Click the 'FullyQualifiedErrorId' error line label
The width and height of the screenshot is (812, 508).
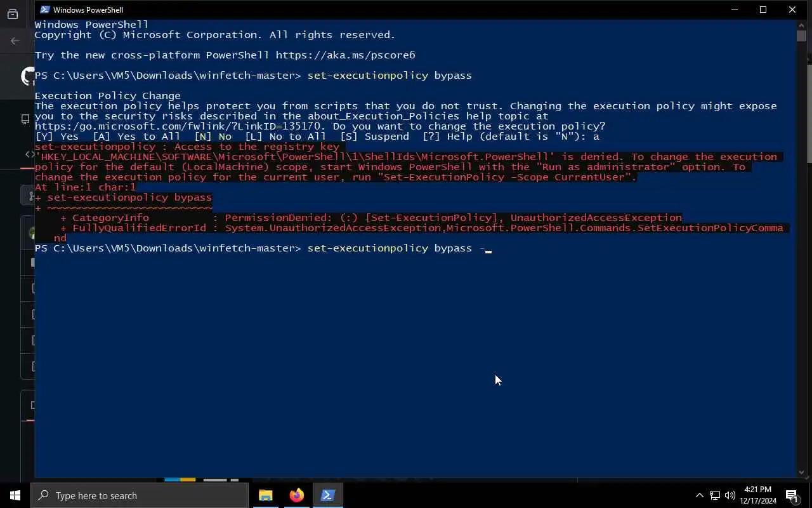tap(140, 228)
